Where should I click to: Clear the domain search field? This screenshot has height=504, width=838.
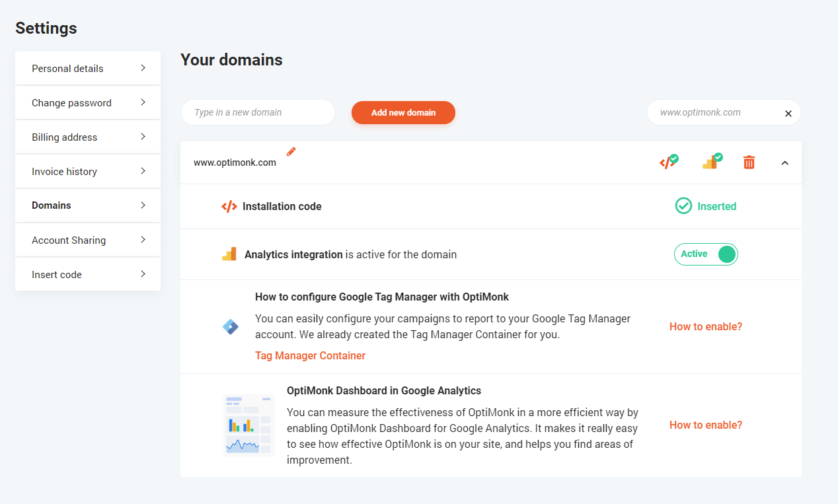(788, 114)
